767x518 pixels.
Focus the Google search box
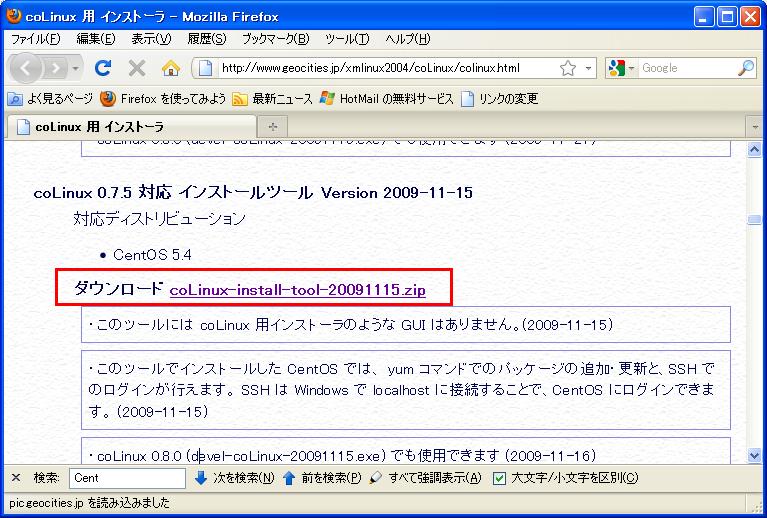[x=687, y=68]
